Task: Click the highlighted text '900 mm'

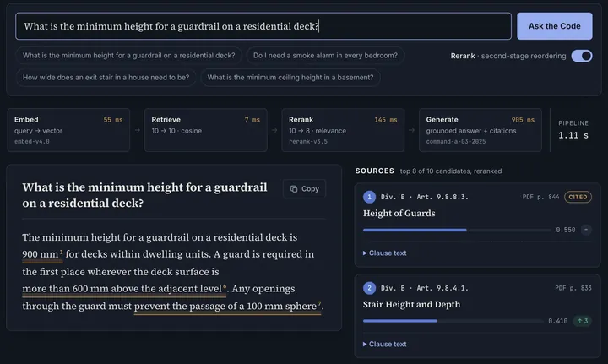Action: click(x=41, y=254)
